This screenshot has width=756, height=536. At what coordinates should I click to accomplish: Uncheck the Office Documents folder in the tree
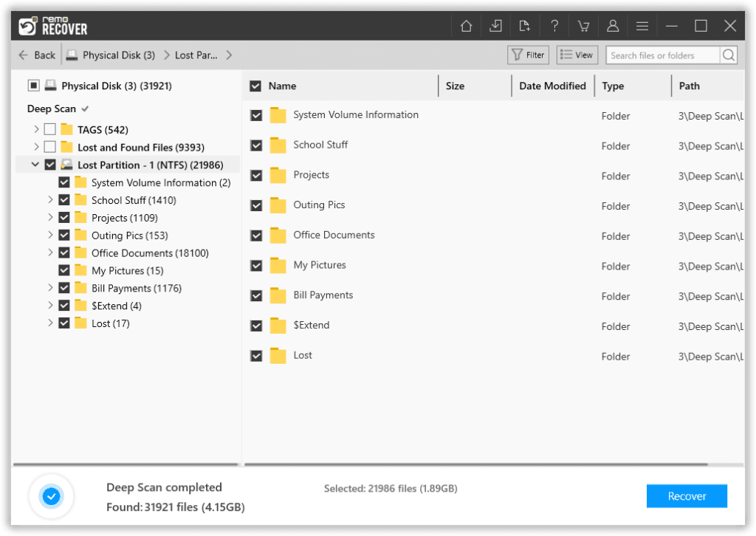pyautogui.click(x=64, y=252)
